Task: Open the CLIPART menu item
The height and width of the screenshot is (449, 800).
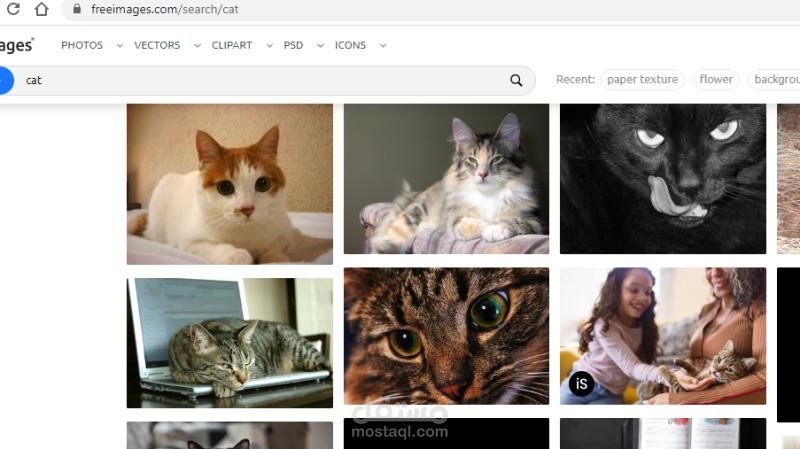Action: [232, 45]
